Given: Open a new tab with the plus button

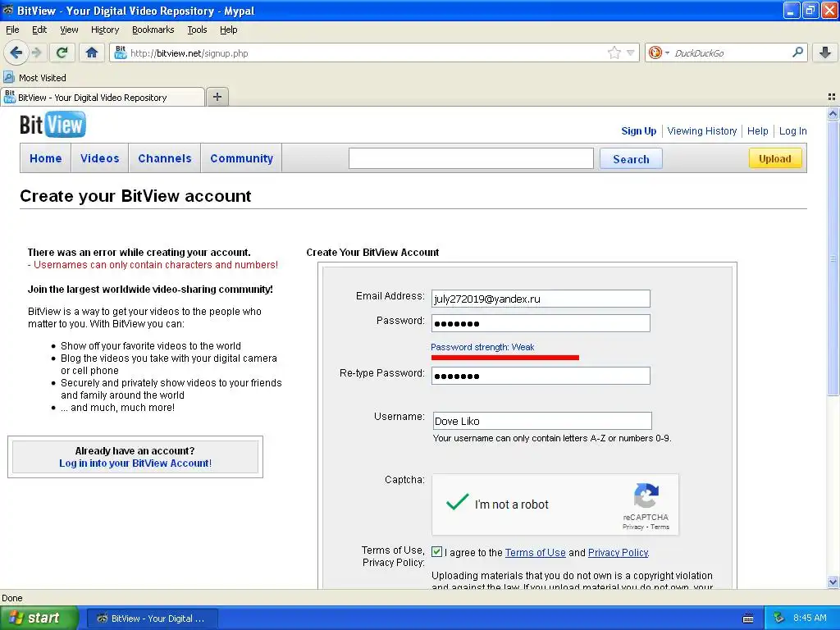Looking at the screenshot, I should tap(217, 97).
